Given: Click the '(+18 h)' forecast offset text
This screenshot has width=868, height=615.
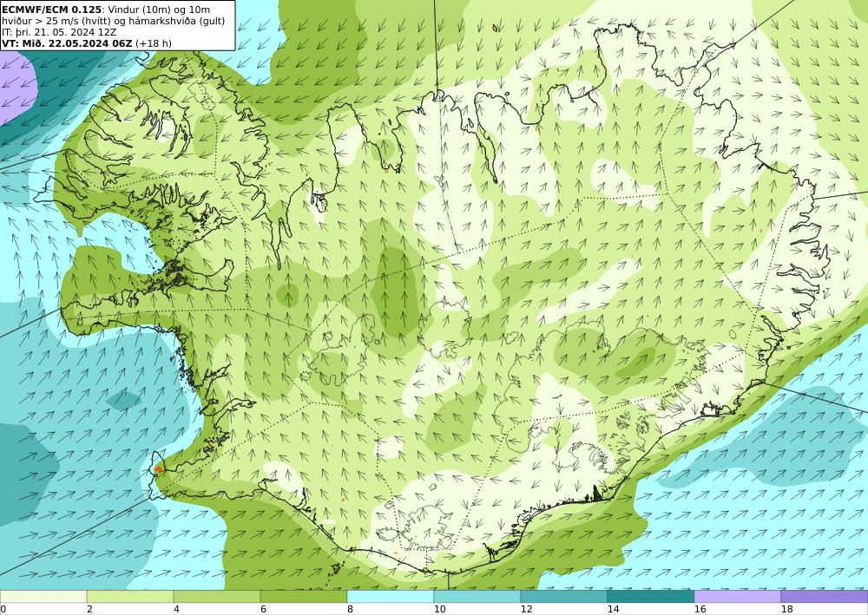Looking at the screenshot, I should coord(154,43).
